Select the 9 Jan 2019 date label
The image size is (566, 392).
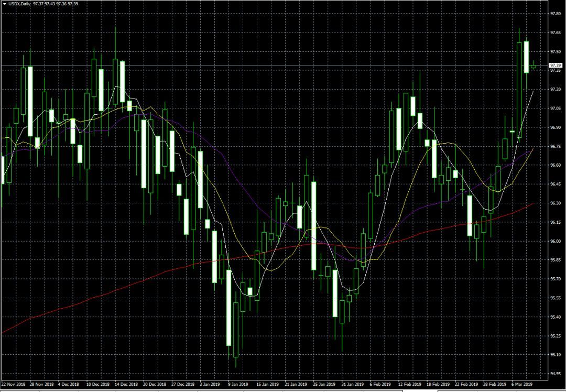237,384
